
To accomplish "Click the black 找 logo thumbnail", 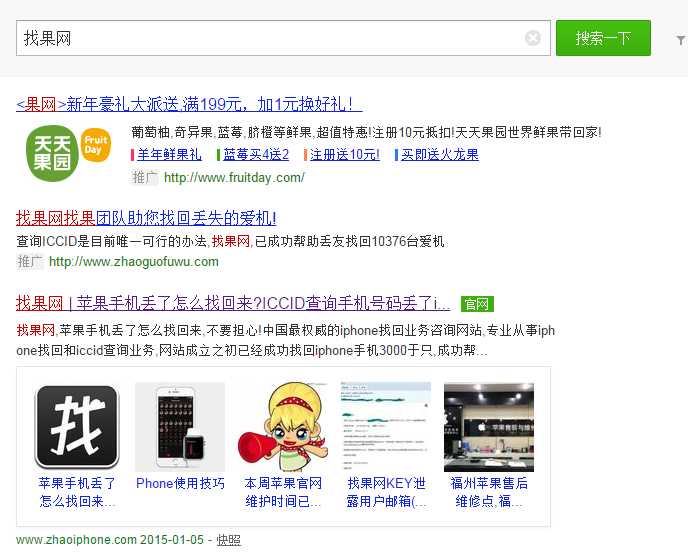I will click(77, 427).
